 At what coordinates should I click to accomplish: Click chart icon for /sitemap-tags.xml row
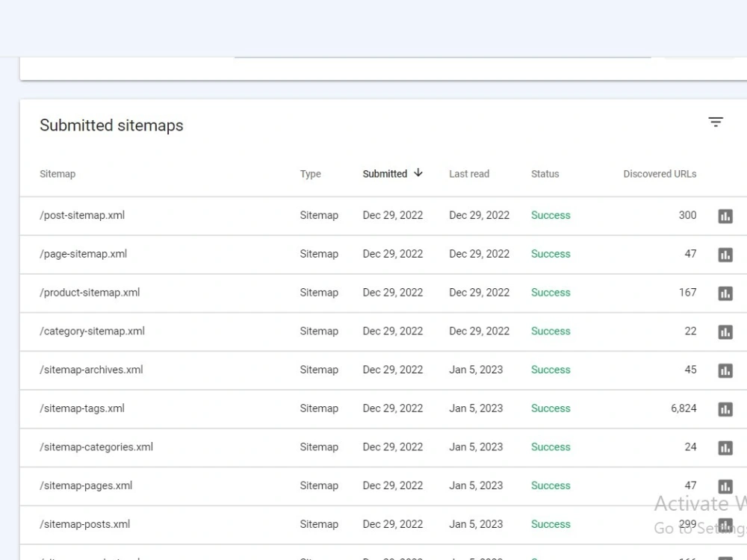point(725,409)
